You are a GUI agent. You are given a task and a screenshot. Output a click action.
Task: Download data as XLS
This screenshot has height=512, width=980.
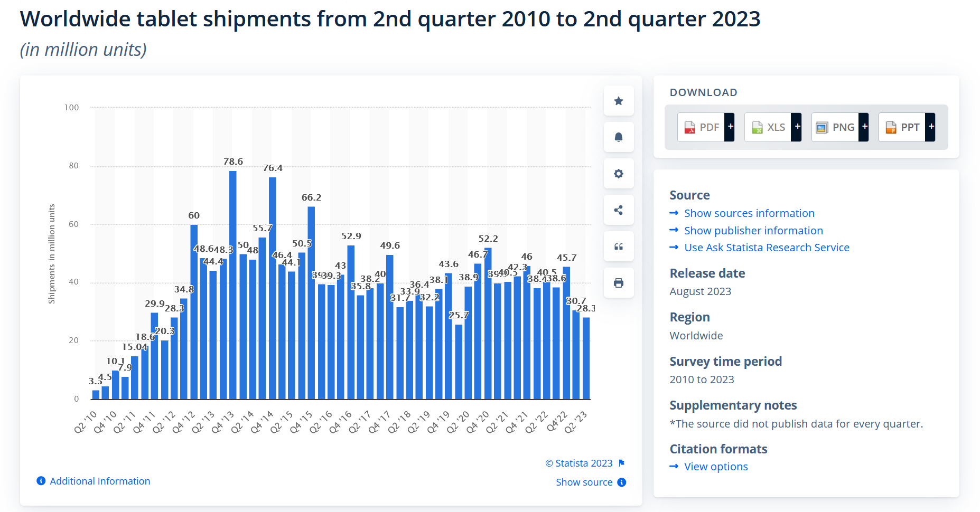coord(768,127)
